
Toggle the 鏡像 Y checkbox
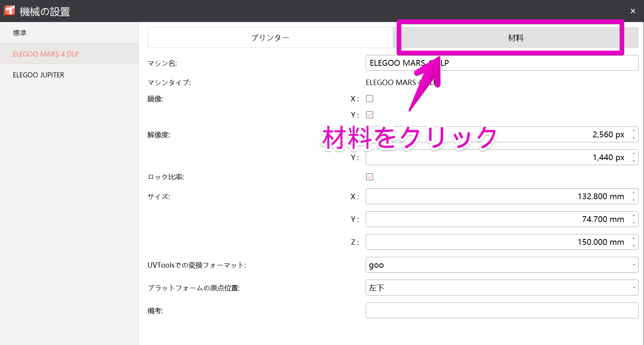pos(370,115)
